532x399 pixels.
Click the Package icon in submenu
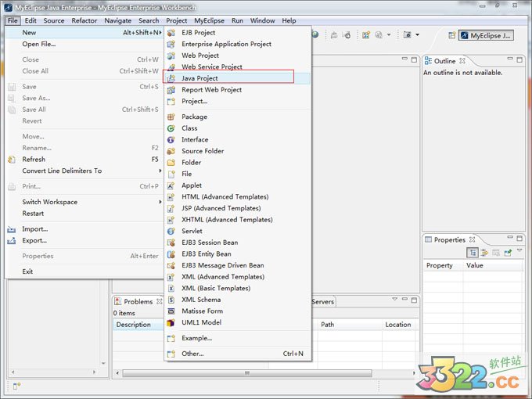(171, 117)
